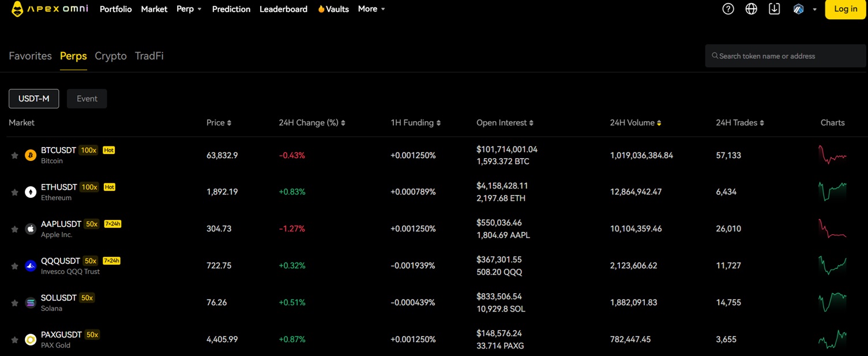The image size is (868, 356).
Task: Click the Hot badge on BTCUSDT
Action: (x=108, y=150)
